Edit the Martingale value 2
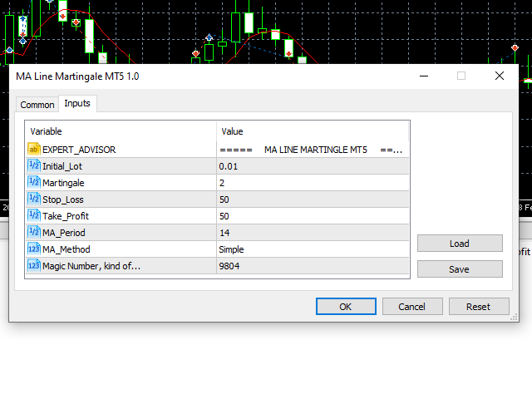The height and width of the screenshot is (399, 532). coord(313,183)
